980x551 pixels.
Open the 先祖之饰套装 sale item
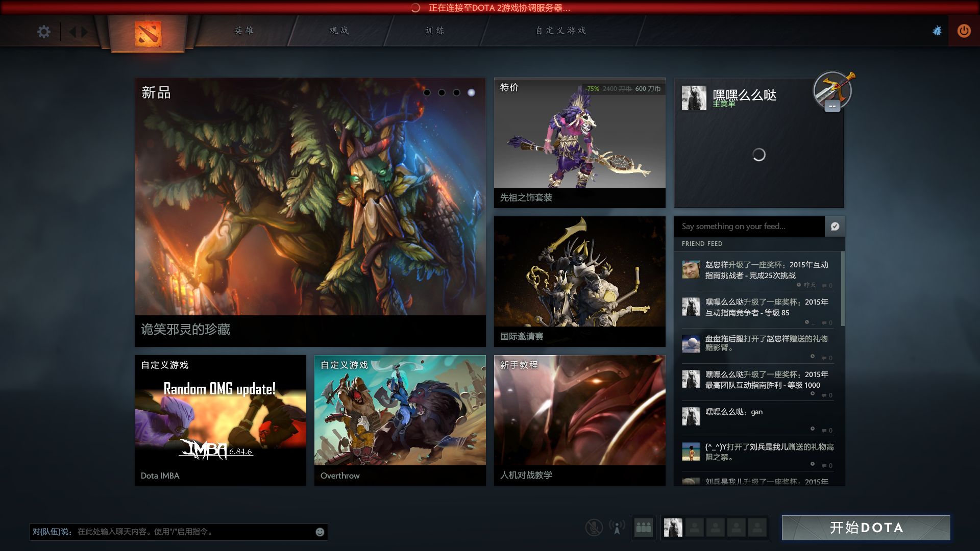580,143
